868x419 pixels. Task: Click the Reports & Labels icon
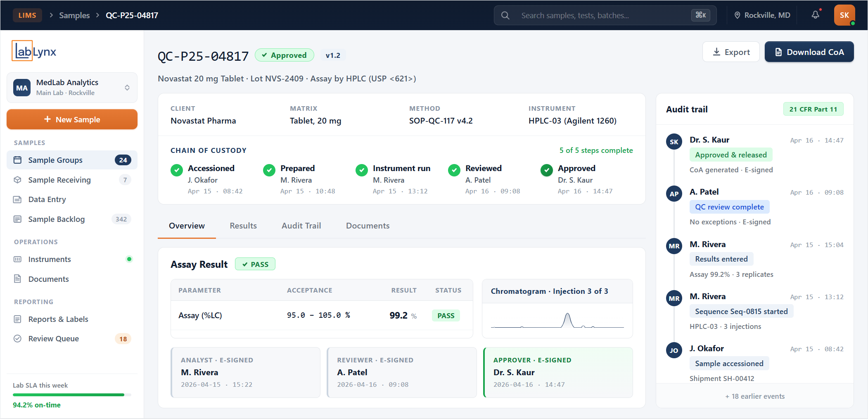(x=17, y=319)
